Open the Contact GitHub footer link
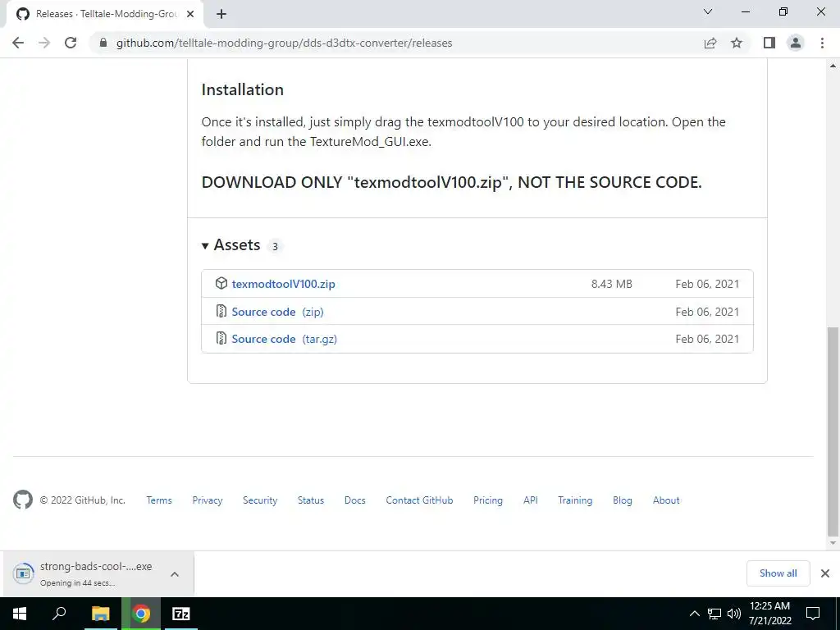This screenshot has width=840, height=630. coord(419,500)
